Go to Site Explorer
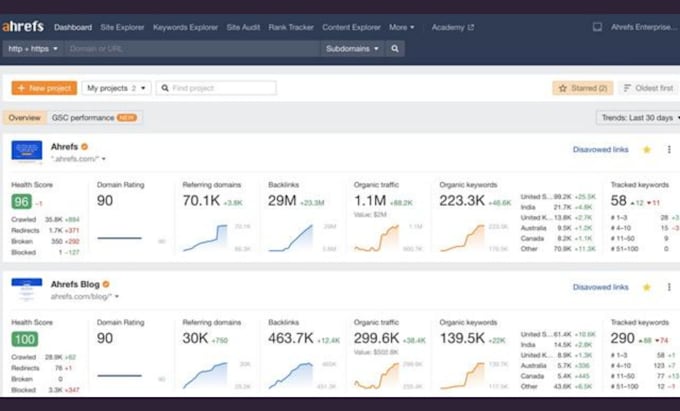The image size is (680, 411). 122,27
